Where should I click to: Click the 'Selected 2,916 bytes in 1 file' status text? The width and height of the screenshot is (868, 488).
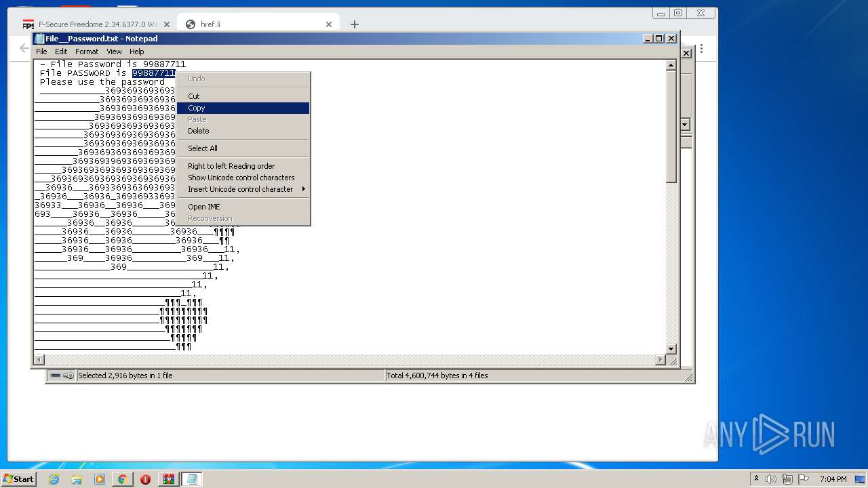point(125,375)
